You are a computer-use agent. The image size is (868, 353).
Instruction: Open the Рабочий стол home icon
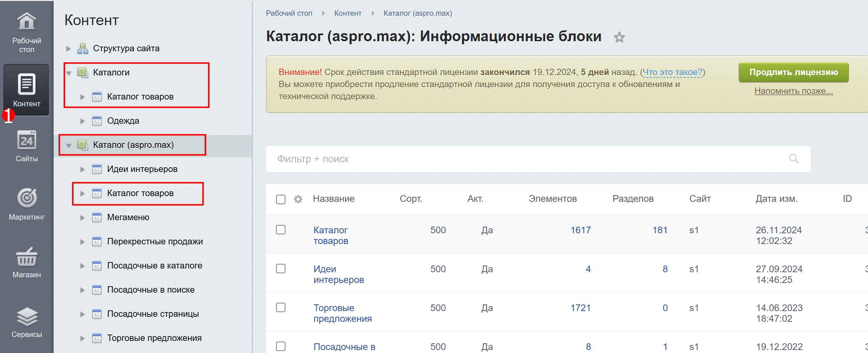coord(26,21)
